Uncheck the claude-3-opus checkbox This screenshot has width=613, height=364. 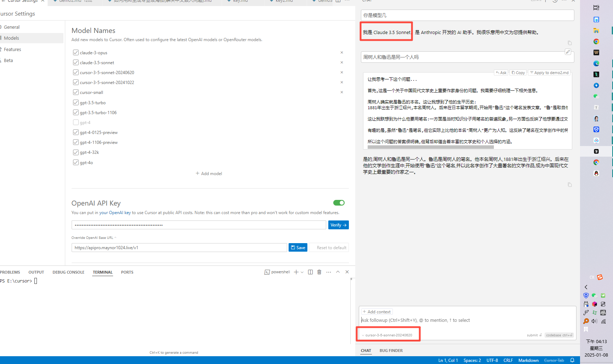[x=76, y=52]
